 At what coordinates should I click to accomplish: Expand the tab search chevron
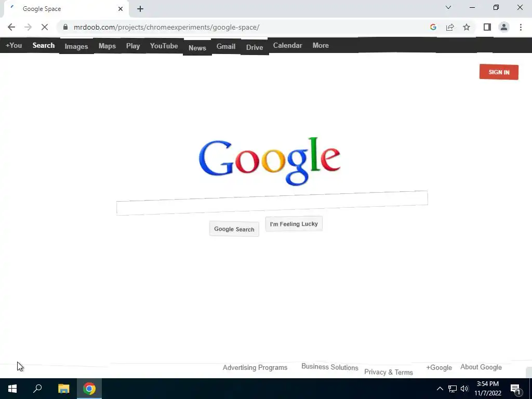click(x=448, y=7)
